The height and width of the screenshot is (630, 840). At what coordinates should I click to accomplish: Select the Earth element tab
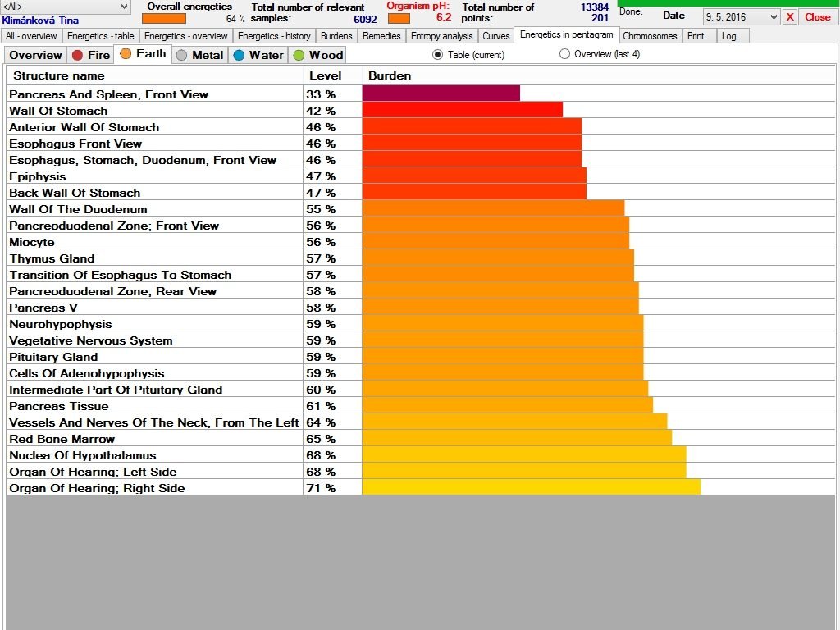point(143,54)
